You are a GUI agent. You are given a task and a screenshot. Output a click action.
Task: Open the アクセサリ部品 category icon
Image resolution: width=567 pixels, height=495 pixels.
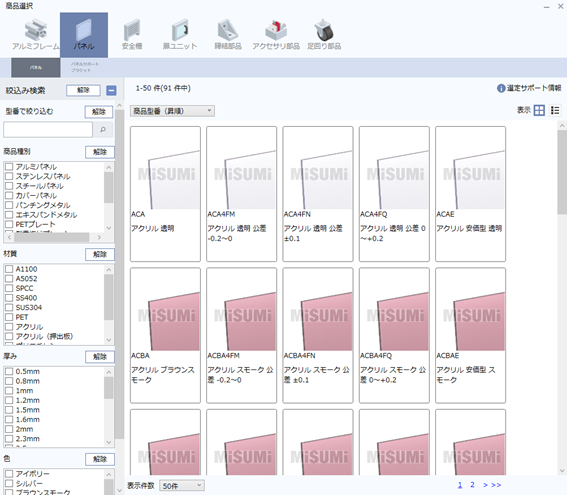coord(276,35)
